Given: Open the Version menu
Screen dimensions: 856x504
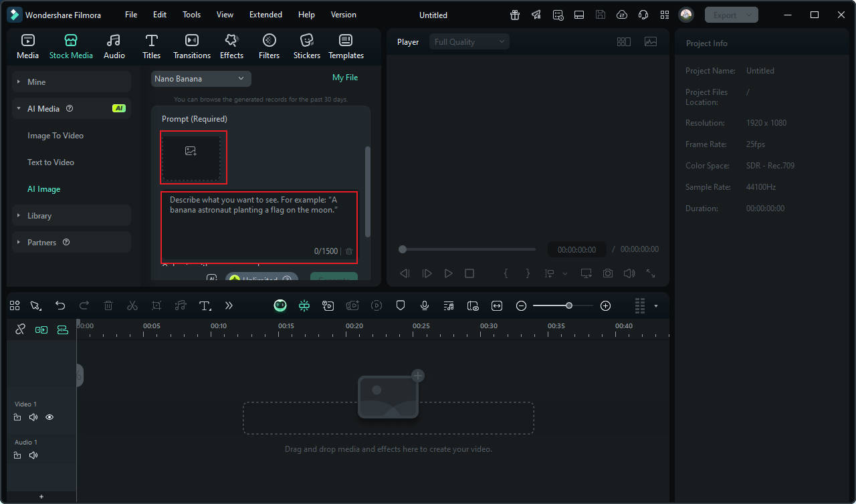Looking at the screenshot, I should (344, 15).
